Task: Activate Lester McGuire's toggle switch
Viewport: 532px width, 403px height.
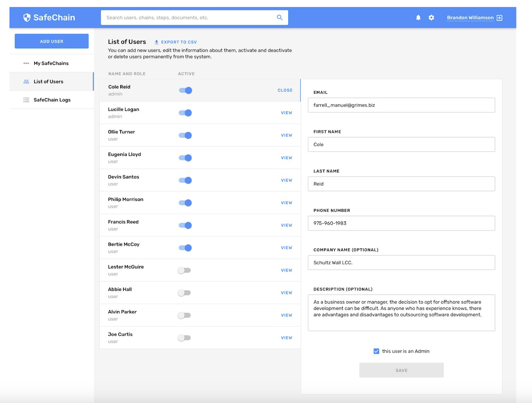Action: tap(184, 270)
